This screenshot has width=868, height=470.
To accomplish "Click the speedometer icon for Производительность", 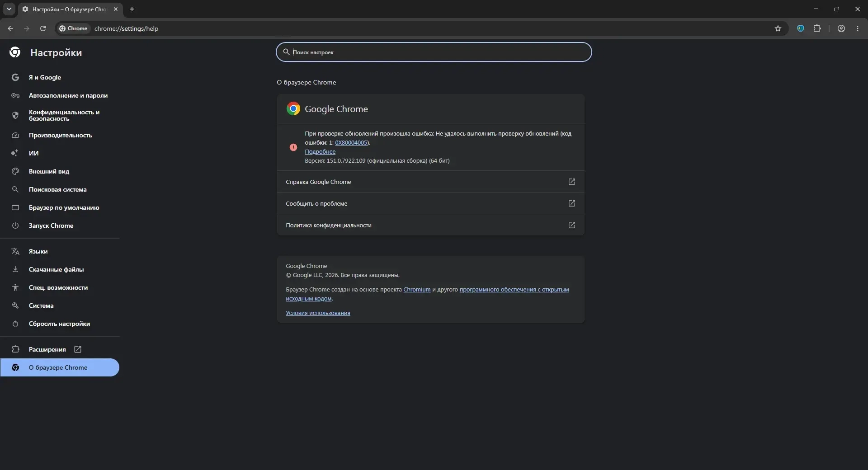I will point(15,135).
